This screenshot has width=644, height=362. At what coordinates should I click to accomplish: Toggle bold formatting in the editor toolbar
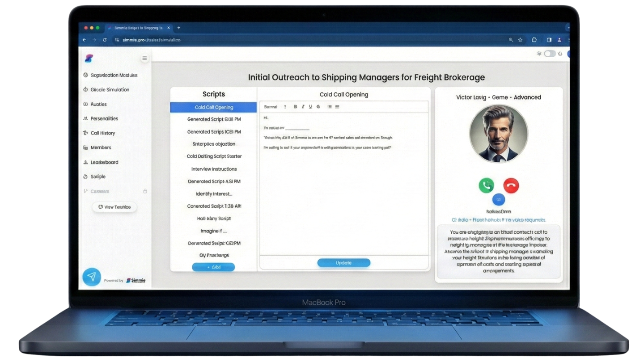pyautogui.click(x=295, y=106)
